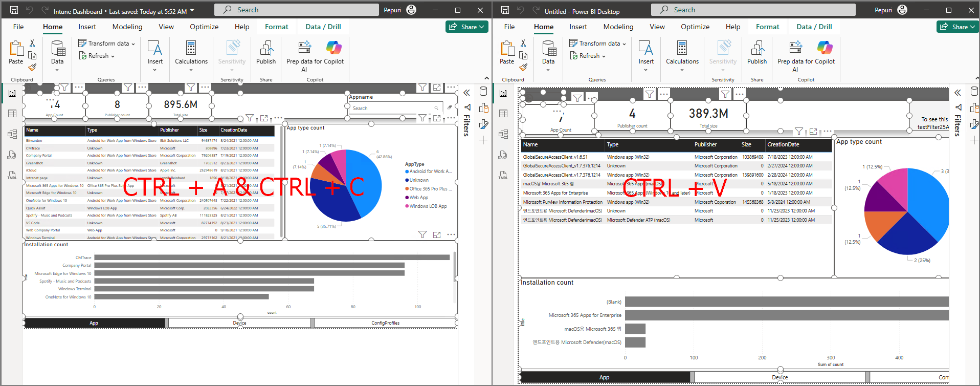
Task: Save the Untitled Power BI file via title bar icon
Action: click(505, 10)
